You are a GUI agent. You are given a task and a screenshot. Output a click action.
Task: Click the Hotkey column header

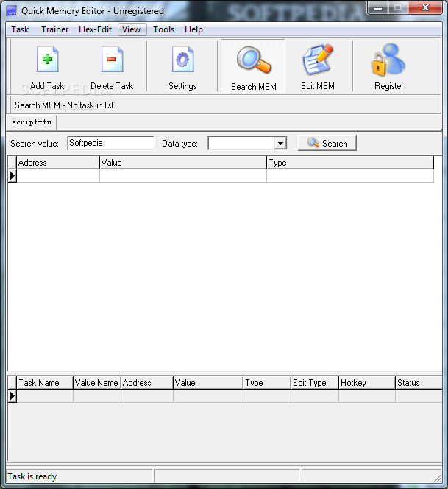click(367, 383)
